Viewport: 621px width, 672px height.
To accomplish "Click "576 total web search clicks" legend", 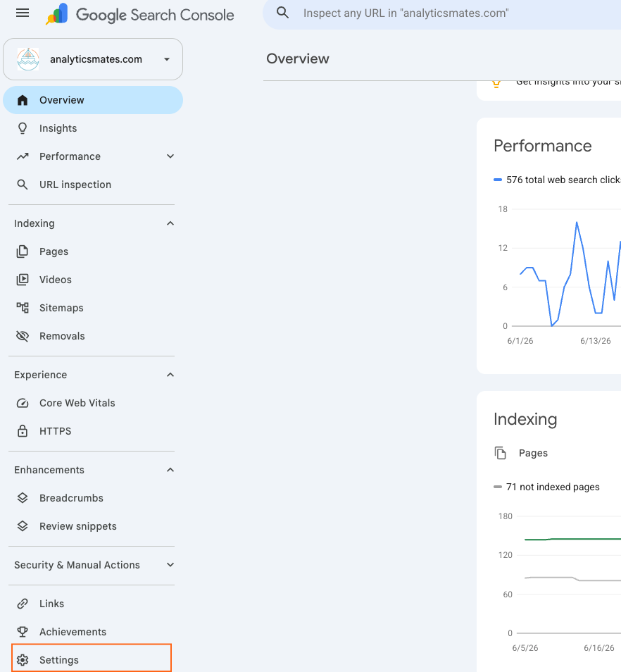I will 558,180.
